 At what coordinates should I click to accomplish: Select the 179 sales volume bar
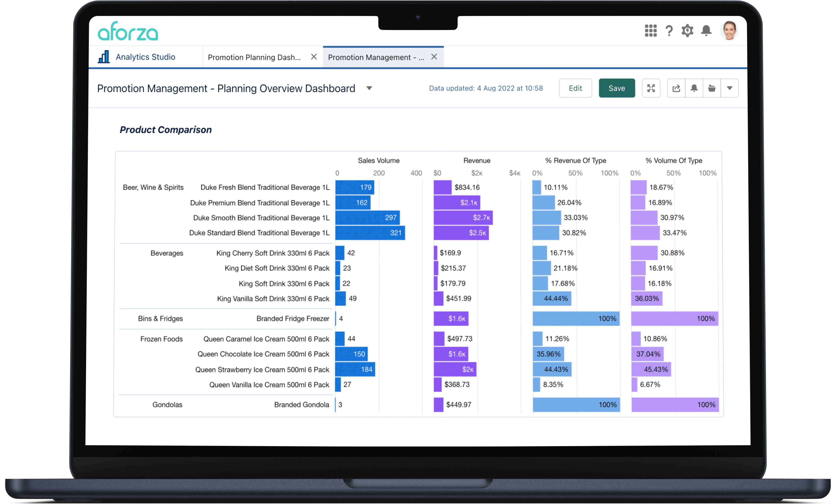(355, 187)
